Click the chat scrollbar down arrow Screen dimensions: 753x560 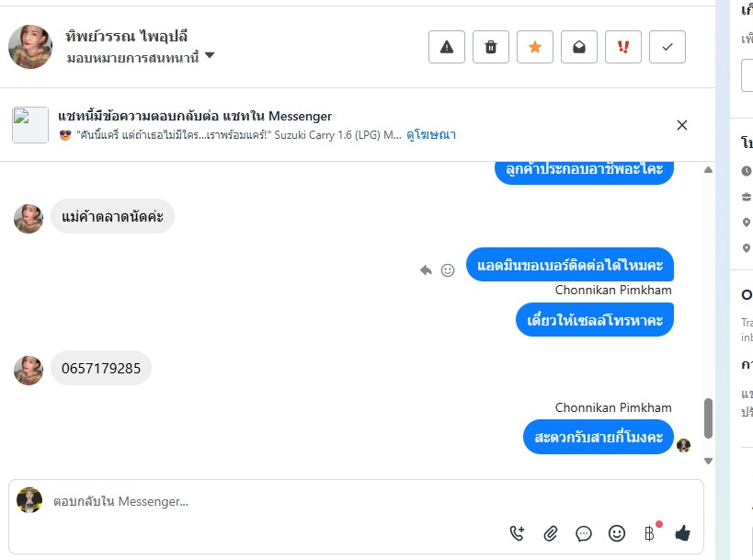708,461
